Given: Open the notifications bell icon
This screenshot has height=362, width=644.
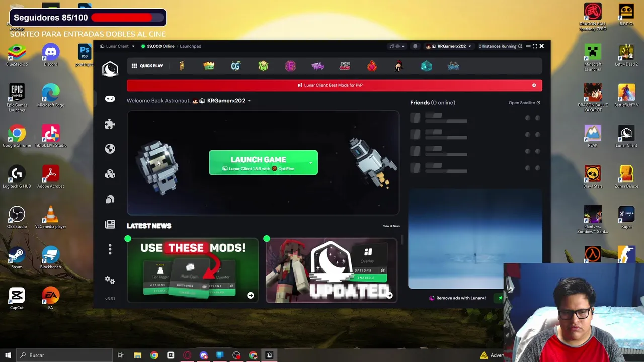Looking at the screenshot, I should [415, 46].
